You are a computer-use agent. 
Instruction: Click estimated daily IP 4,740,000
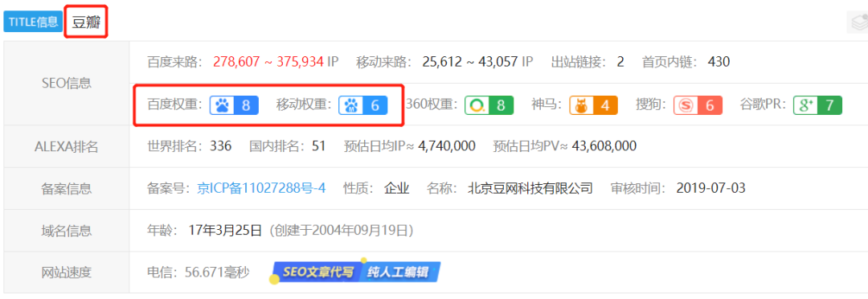pyautogui.click(x=447, y=146)
